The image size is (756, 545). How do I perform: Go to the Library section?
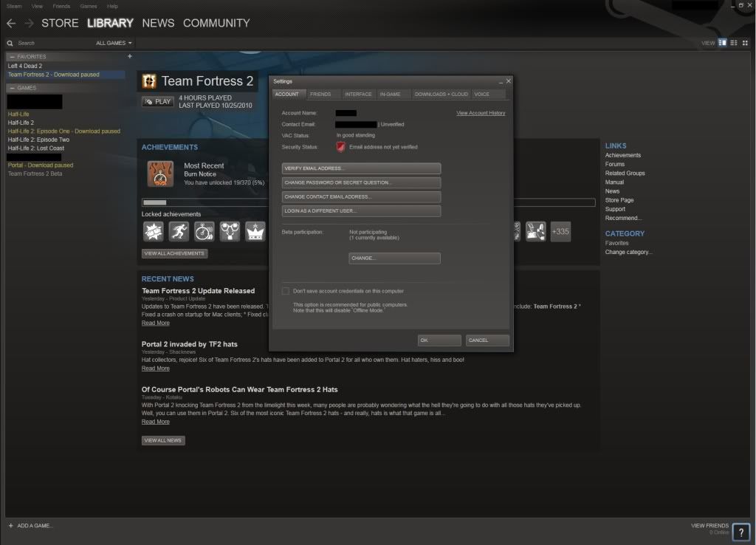(x=110, y=23)
